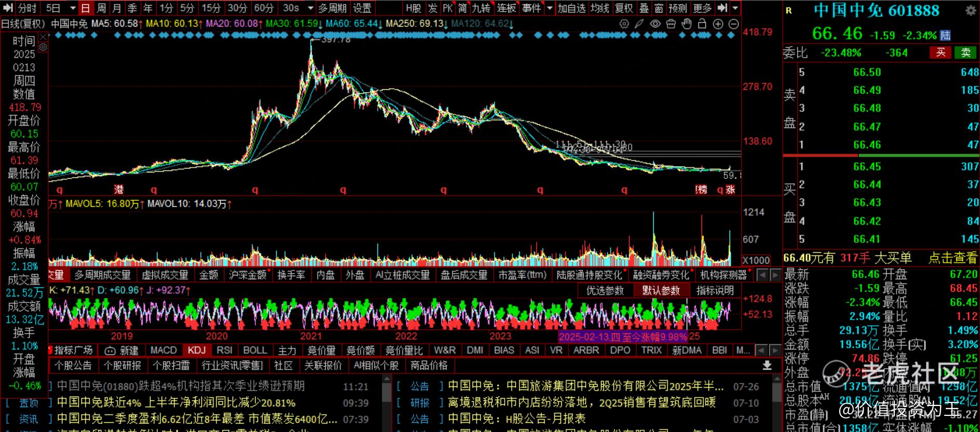Click the arrow icon right of 更多
This screenshot has width=980, height=432.
click(x=722, y=8)
